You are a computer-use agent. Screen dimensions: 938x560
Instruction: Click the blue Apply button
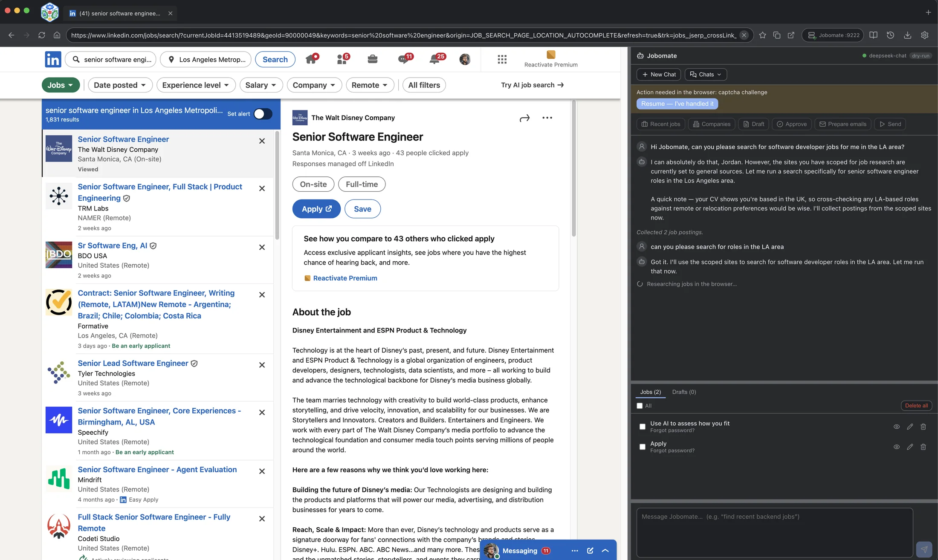click(316, 209)
